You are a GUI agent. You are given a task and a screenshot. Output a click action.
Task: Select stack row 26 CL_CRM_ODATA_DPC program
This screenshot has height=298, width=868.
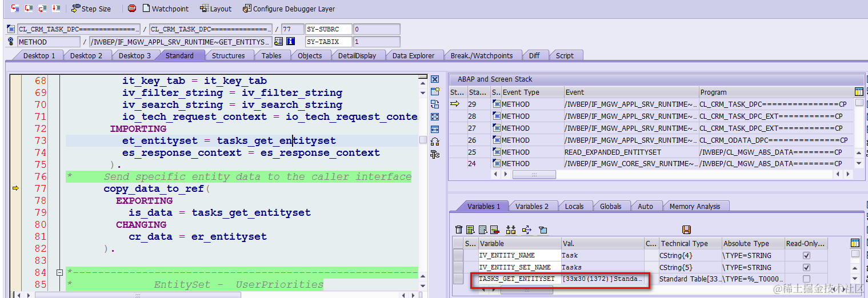click(x=774, y=140)
